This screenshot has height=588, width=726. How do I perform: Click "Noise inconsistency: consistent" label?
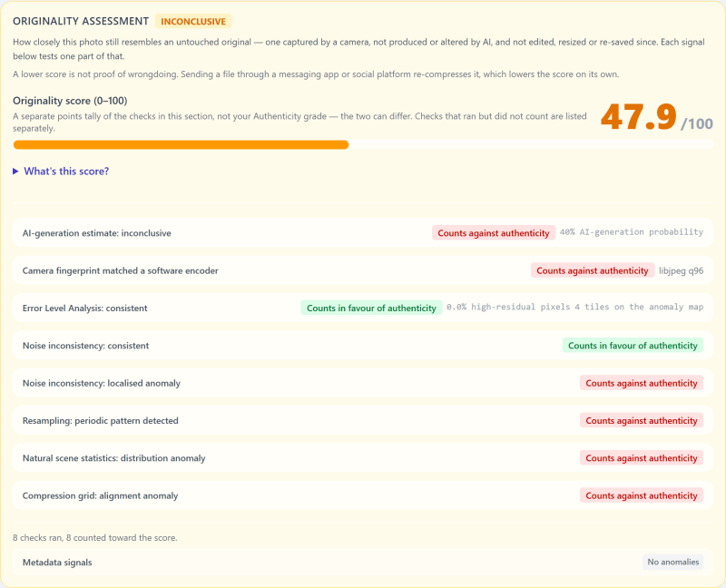pyautogui.click(x=85, y=346)
